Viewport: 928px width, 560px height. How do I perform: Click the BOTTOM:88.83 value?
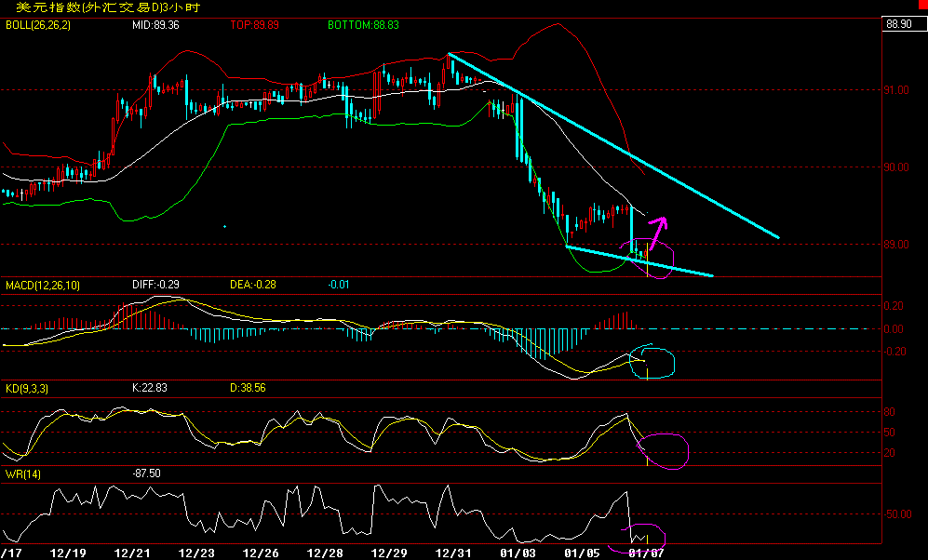tap(363, 25)
